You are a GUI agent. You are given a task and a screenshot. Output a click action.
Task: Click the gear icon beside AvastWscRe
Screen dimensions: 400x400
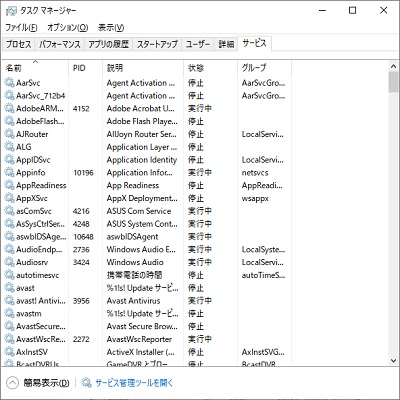coord(9,339)
